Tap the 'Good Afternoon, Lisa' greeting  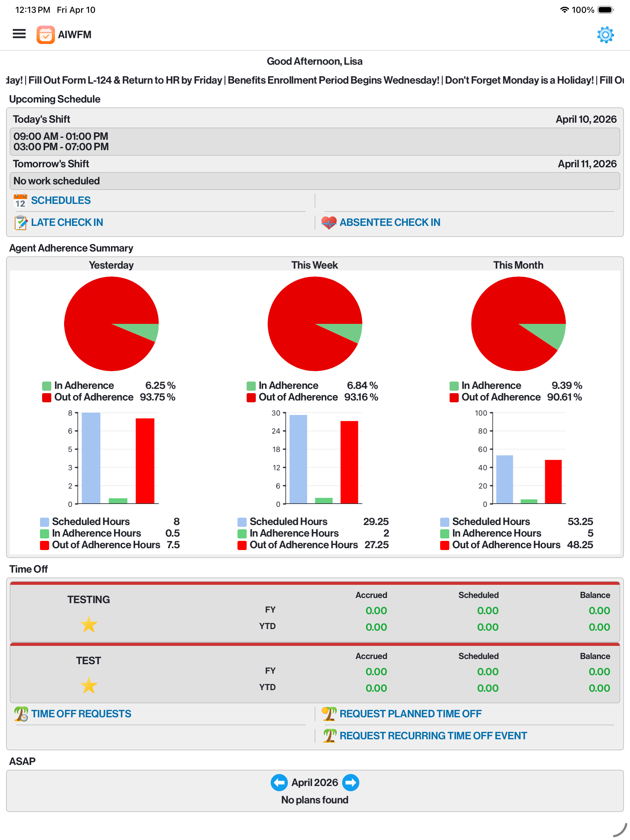[315, 61]
